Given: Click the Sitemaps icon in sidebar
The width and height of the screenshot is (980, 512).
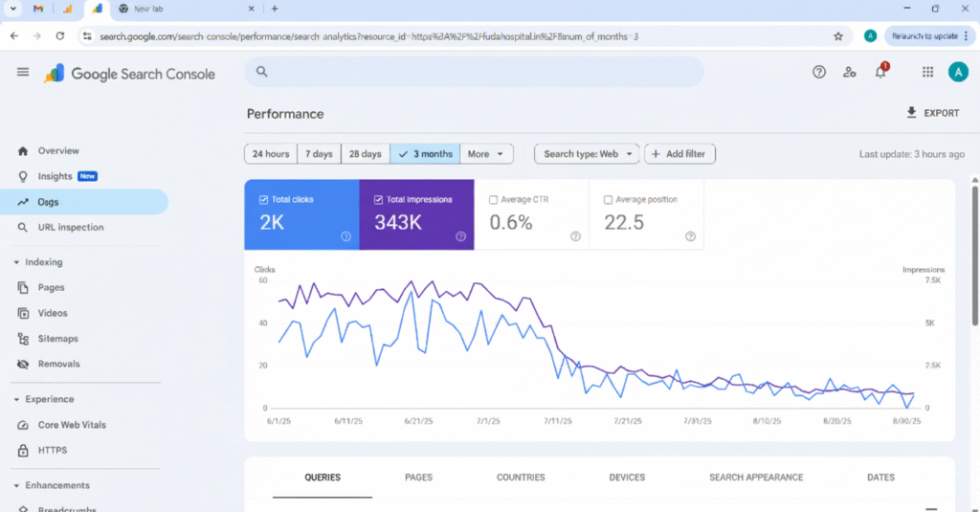Looking at the screenshot, I should 23,339.
